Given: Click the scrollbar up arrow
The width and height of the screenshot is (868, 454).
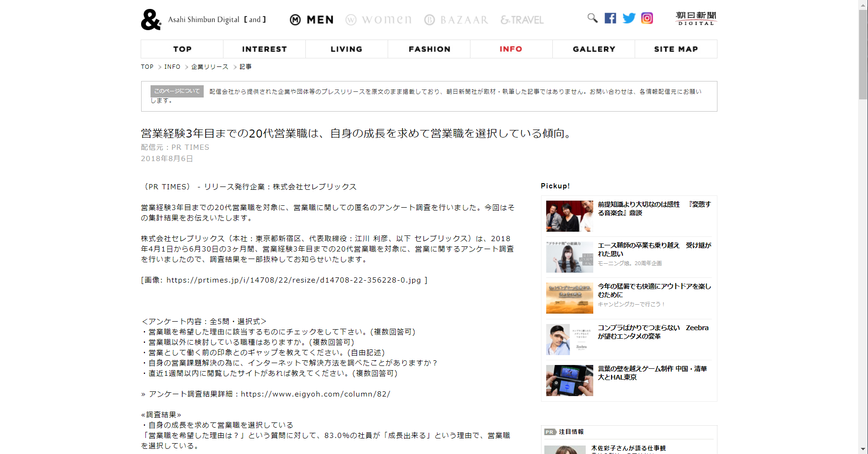Looking at the screenshot, I should click(x=863, y=4).
